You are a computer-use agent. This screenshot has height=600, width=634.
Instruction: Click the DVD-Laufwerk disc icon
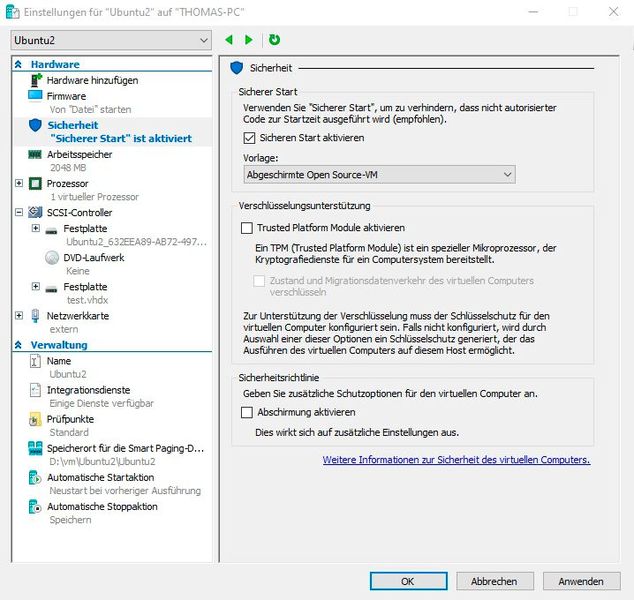pyautogui.click(x=52, y=258)
